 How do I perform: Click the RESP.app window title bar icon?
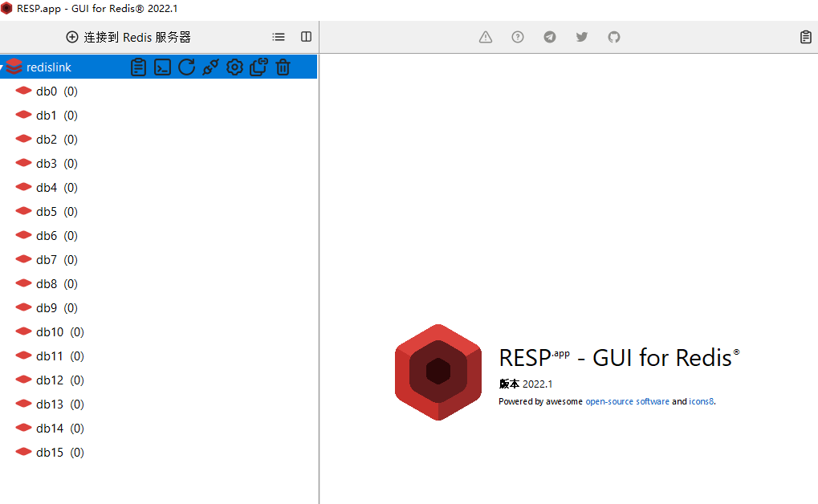point(6,8)
